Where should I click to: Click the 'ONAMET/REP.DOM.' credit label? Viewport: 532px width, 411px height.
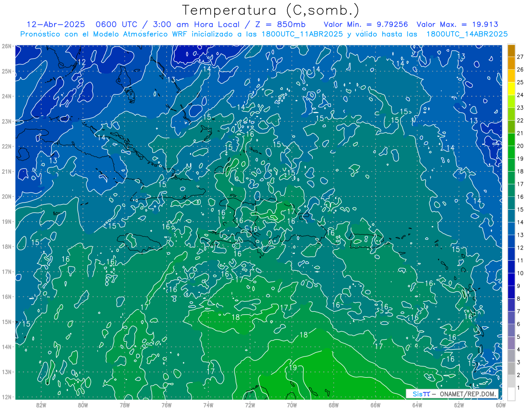pos(468,394)
